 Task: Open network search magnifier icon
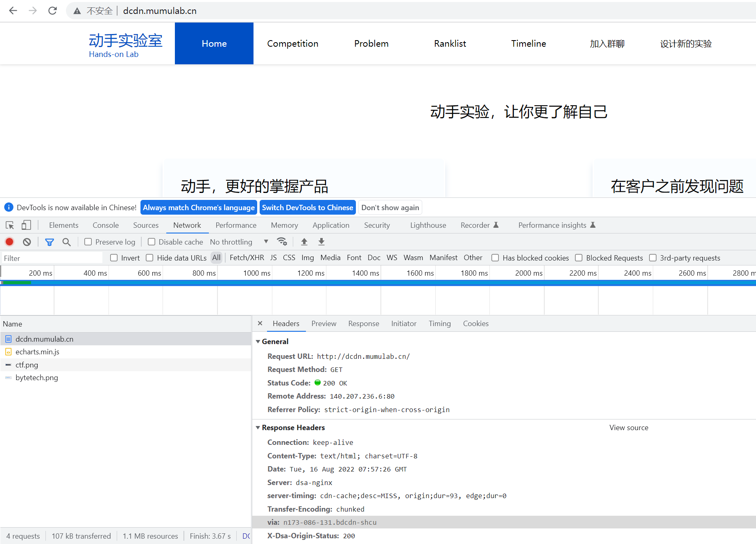pyautogui.click(x=66, y=242)
